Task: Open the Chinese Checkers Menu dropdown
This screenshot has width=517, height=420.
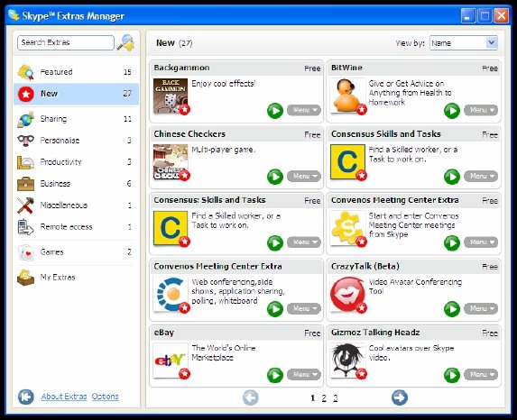Action: click(304, 177)
